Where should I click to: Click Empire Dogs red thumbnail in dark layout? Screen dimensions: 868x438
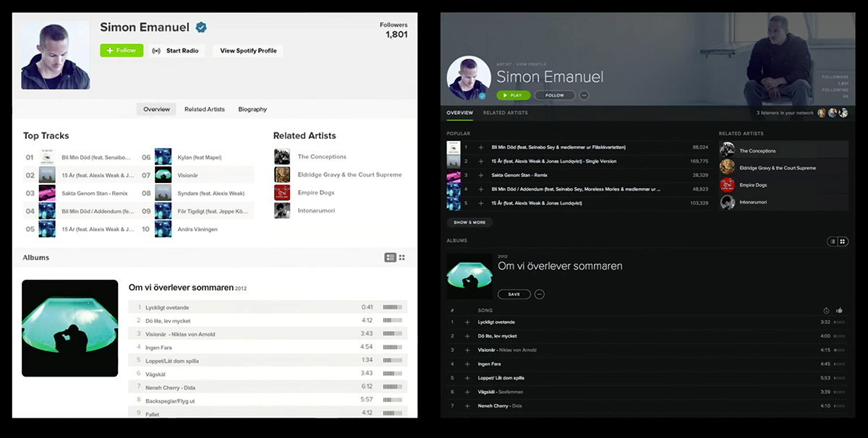coord(727,185)
